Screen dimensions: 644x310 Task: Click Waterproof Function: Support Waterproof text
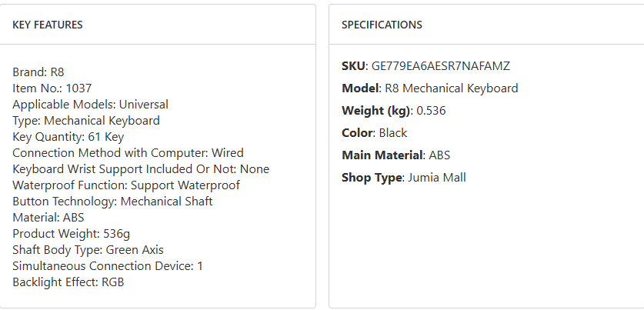click(x=126, y=185)
